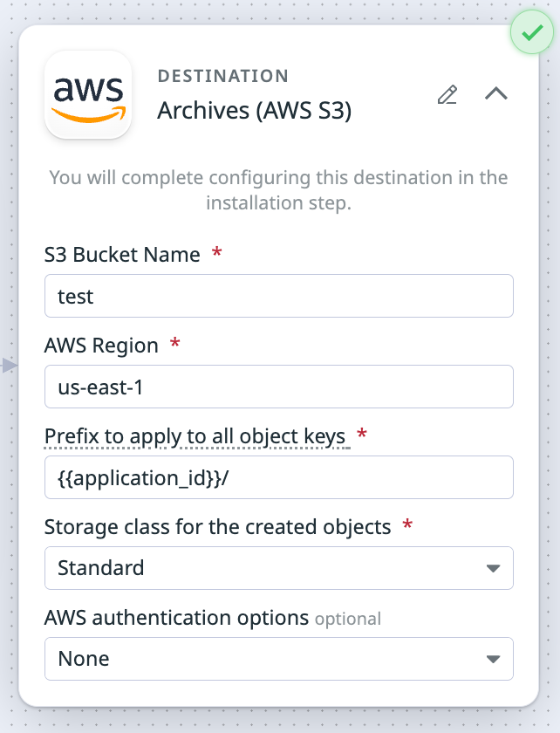Click the input connector arrow on left edge
560x733 pixels.
(10, 365)
